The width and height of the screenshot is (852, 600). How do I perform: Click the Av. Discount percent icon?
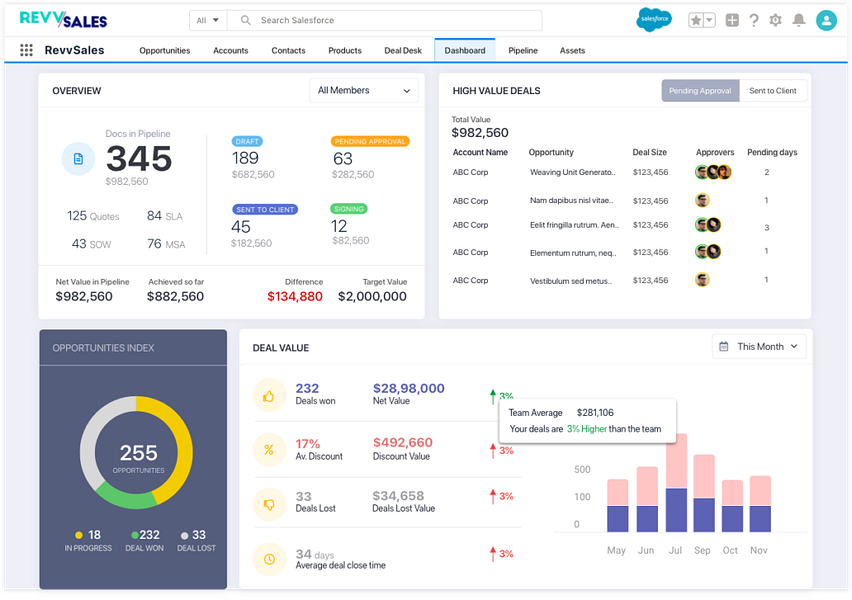(269, 450)
